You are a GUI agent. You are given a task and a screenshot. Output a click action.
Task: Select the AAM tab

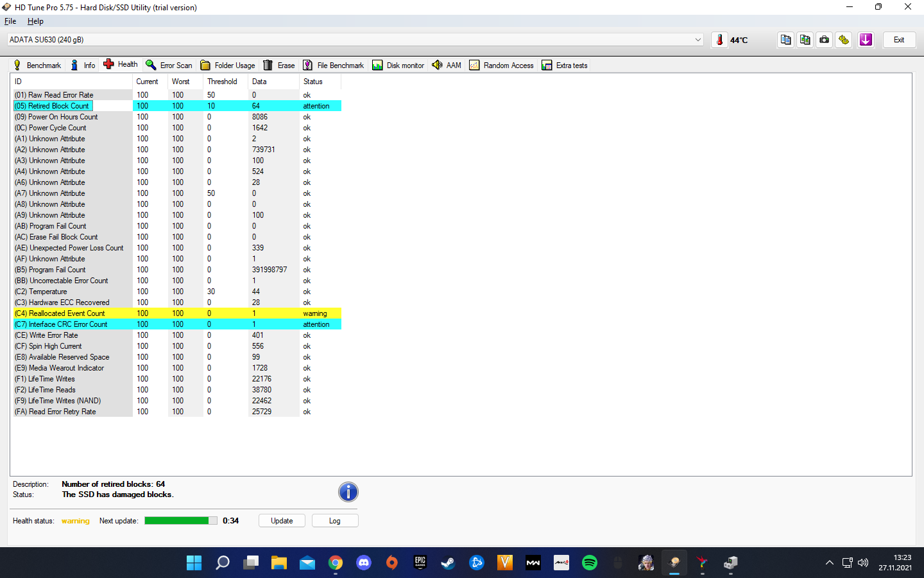(447, 65)
